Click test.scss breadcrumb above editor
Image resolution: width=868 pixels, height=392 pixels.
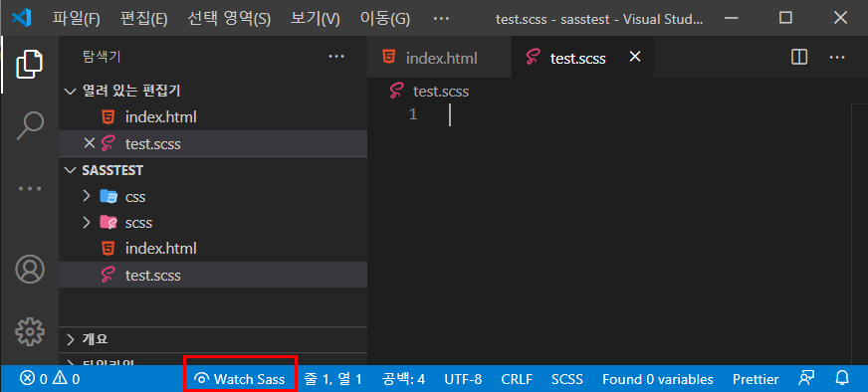click(x=441, y=92)
